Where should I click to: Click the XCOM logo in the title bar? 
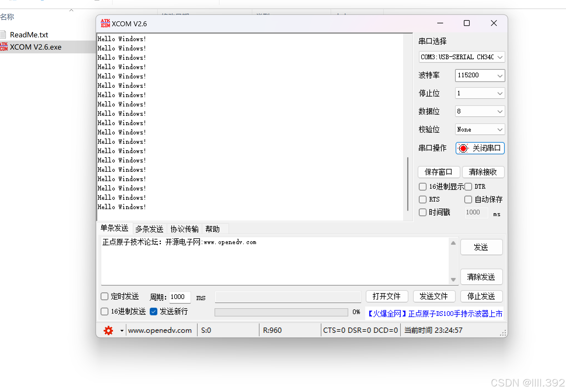105,23
